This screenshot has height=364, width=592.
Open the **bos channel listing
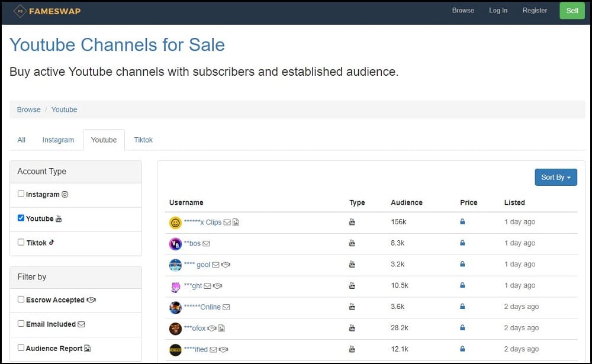tap(192, 243)
